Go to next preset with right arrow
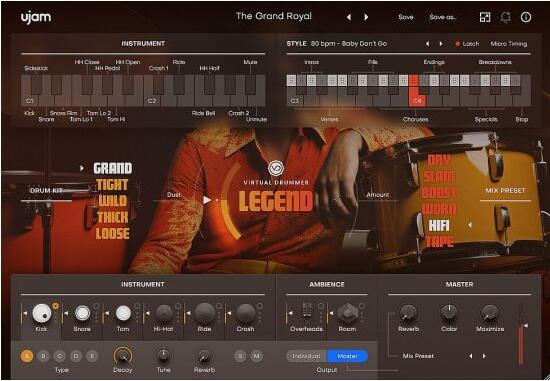The image size is (550, 381). pyautogui.click(x=366, y=17)
